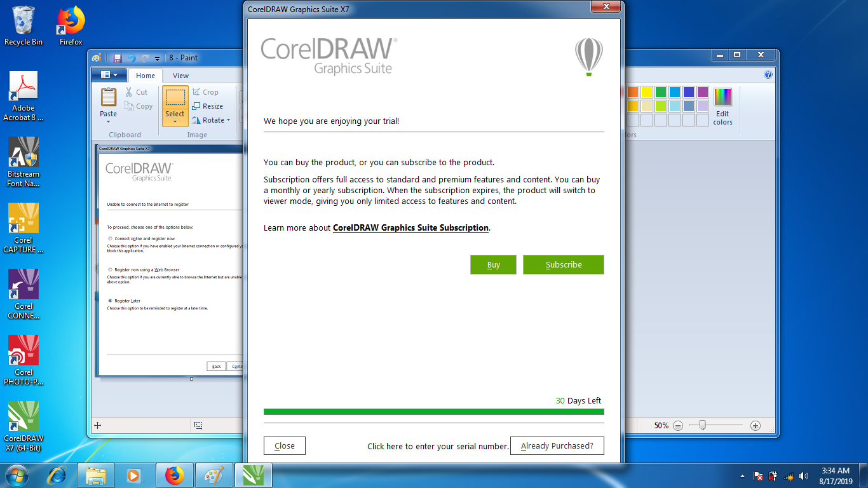Click the Paint zoom slider handle
868x488 pixels.
702,425
